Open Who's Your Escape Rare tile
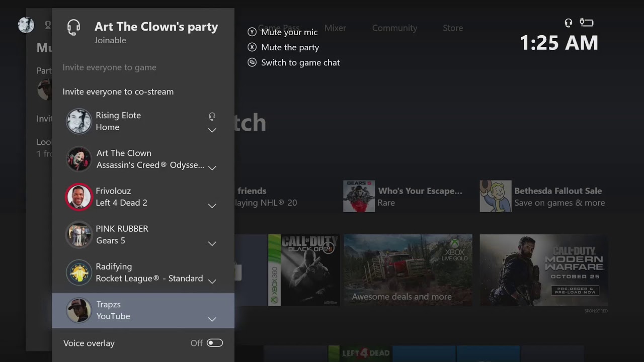This screenshot has width=644, height=362. pos(403,196)
